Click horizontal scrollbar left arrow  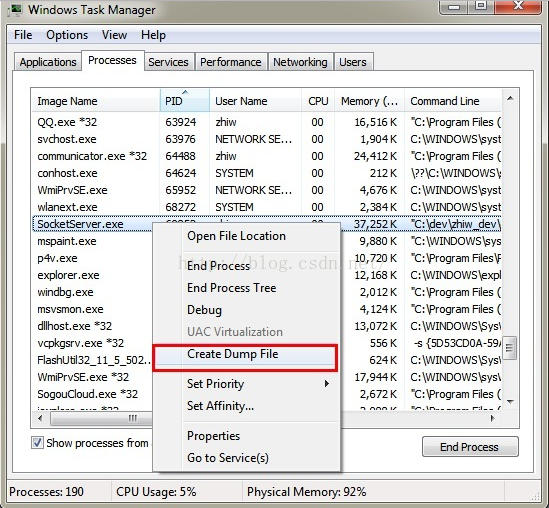pos(40,418)
